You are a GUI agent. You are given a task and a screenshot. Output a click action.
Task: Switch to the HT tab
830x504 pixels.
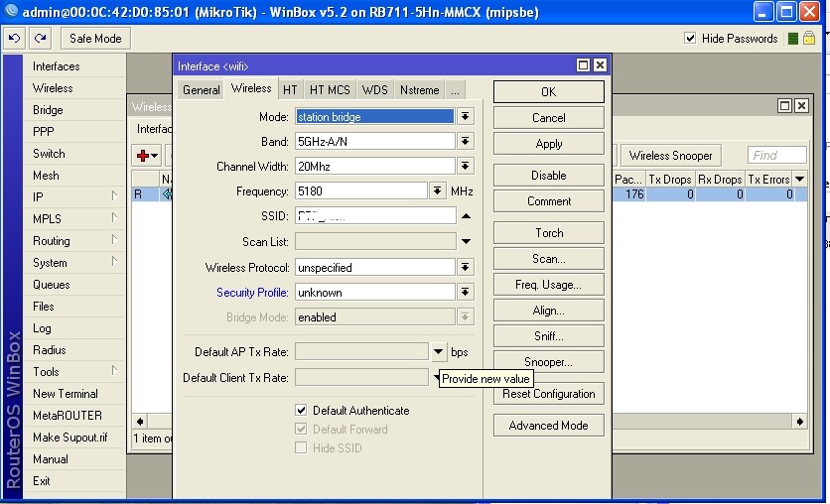(x=290, y=90)
